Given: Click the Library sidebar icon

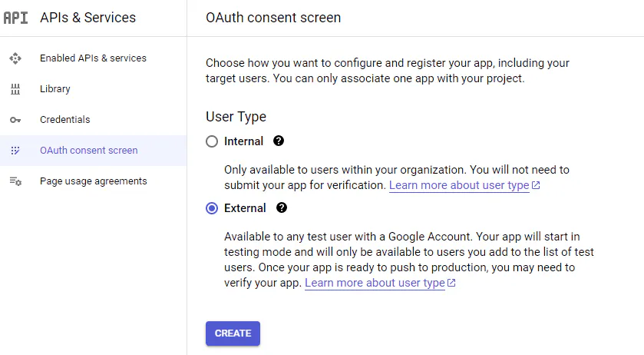Looking at the screenshot, I should [15, 89].
